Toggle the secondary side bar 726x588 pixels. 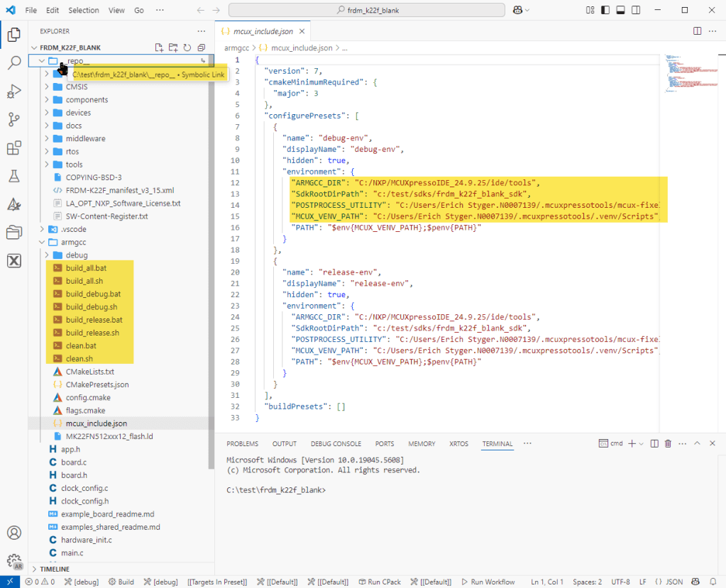[634, 11]
